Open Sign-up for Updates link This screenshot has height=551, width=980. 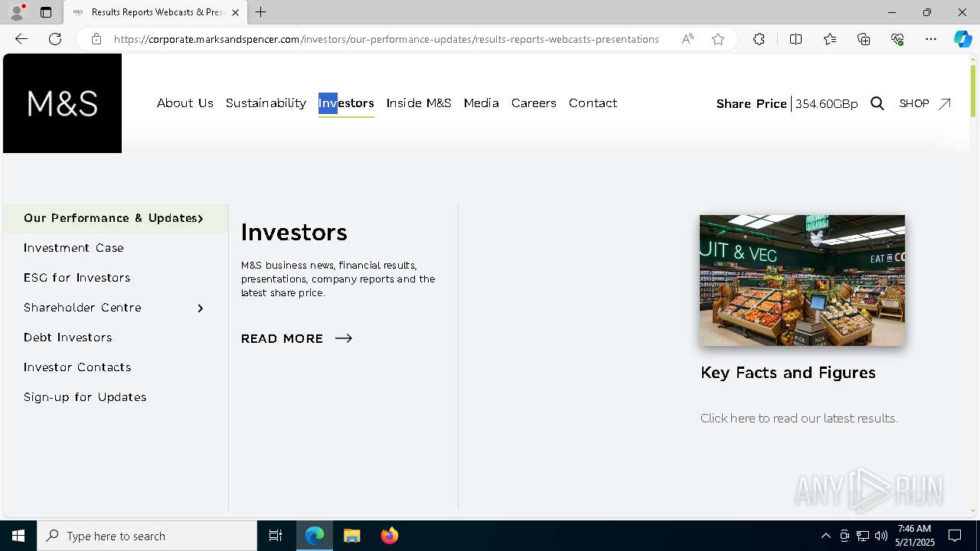pyautogui.click(x=85, y=397)
